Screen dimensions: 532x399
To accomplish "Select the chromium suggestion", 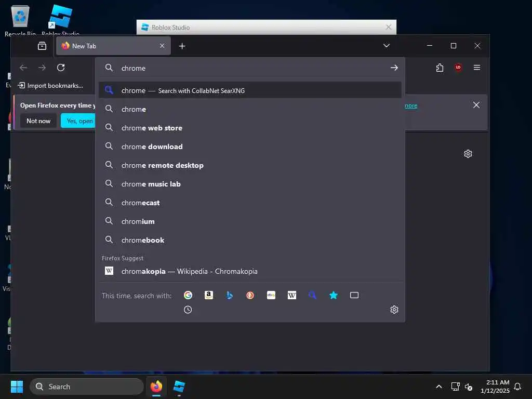I will pos(250,221).
